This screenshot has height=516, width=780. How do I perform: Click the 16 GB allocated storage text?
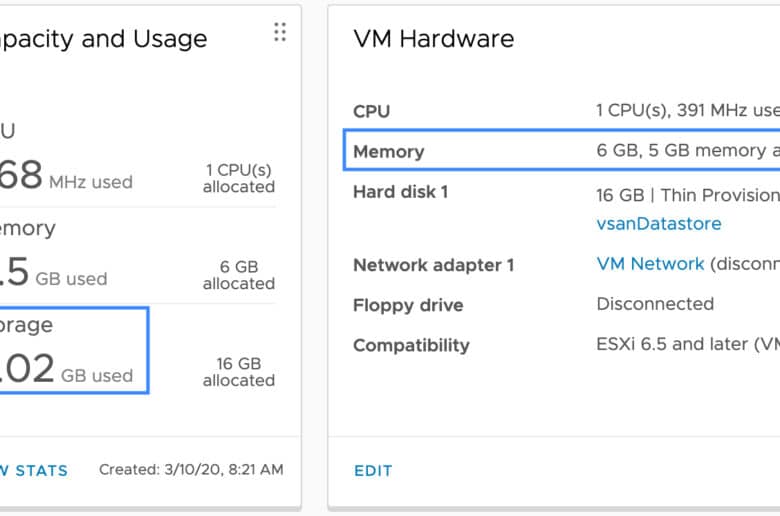[x=239, y=372]
